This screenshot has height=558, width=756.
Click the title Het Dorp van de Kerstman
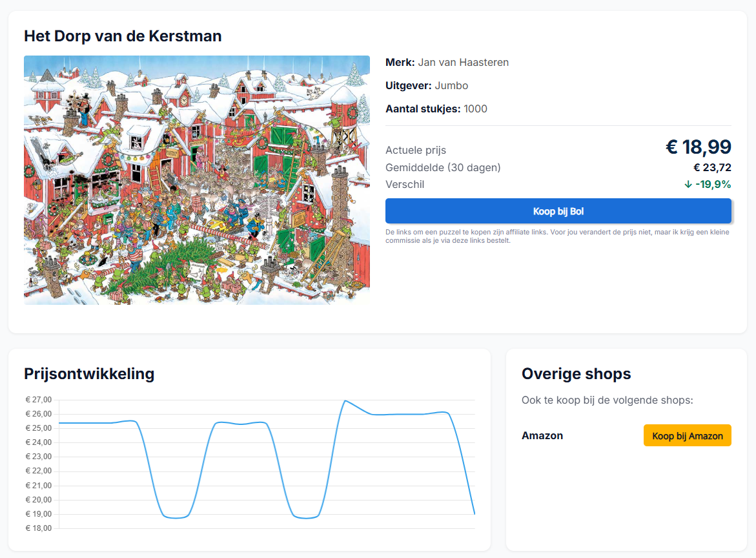[123, 36]
